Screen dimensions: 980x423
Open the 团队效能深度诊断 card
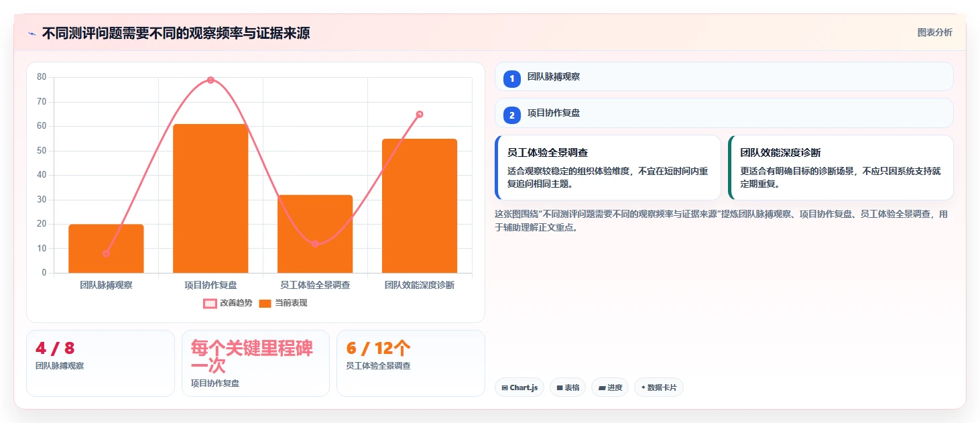coord(841,168)
